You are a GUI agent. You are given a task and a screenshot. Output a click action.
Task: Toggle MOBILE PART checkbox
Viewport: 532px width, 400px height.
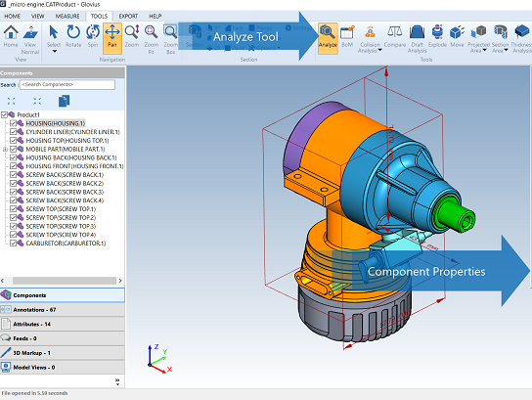pos(13,149)
